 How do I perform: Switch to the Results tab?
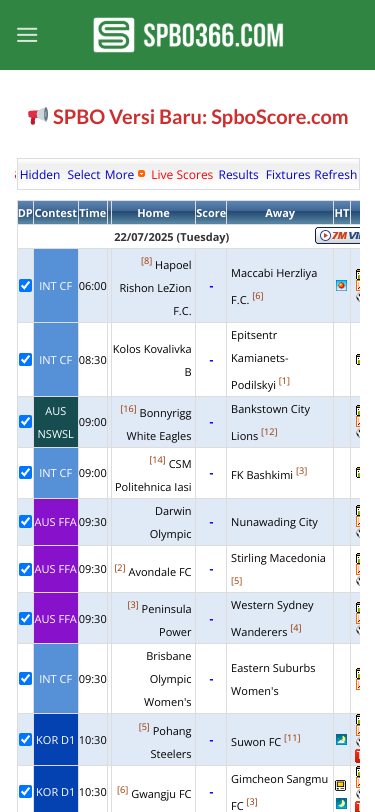point(238,175)
